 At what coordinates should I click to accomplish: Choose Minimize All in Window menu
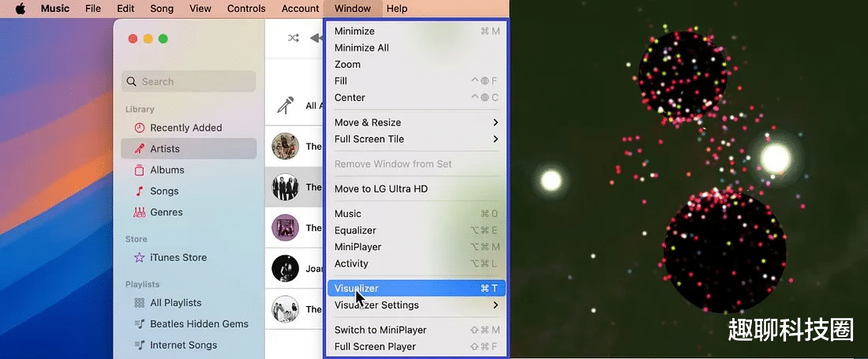(417, 47)
